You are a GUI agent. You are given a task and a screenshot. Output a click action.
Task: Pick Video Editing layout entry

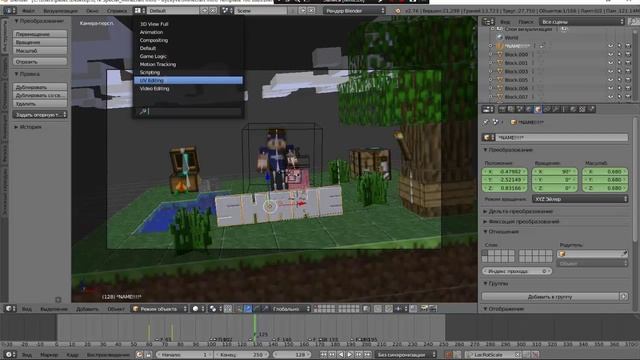188,89
